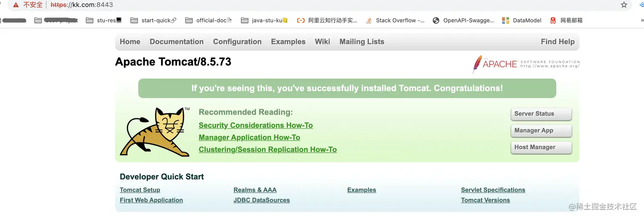Click the kk.com:8443 address bar

319,5
